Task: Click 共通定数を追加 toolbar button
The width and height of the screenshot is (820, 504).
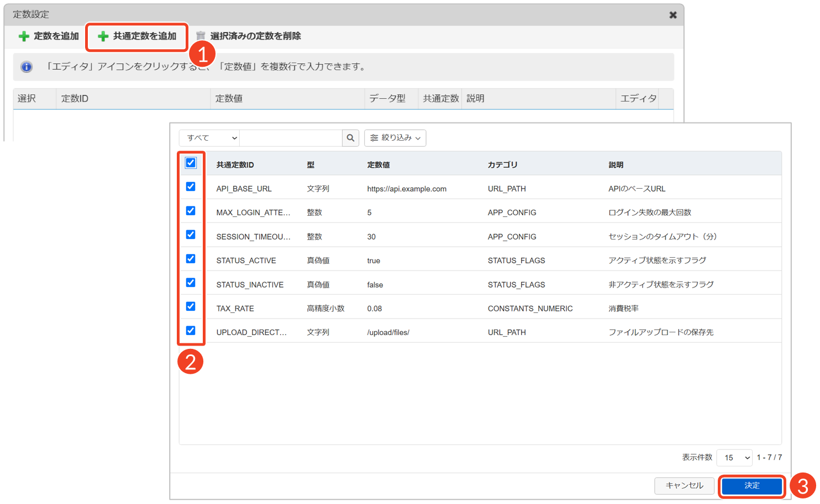Action: [137, 36]
